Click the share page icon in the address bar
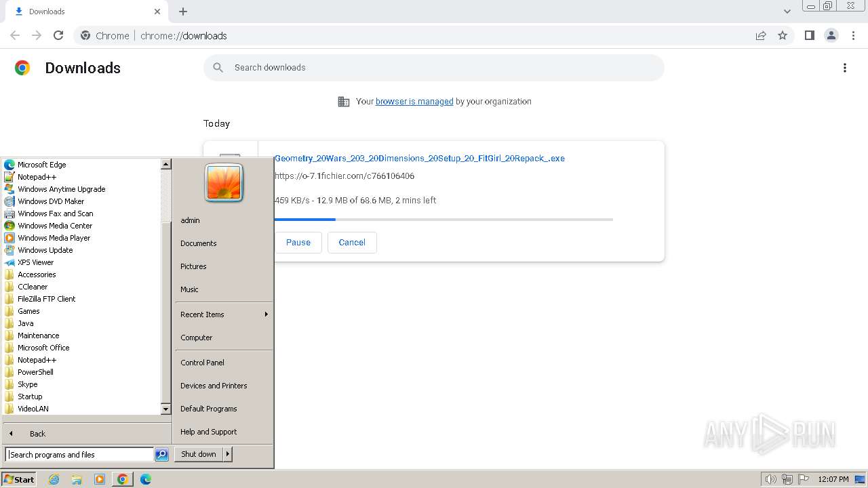 tap(761, 35)
